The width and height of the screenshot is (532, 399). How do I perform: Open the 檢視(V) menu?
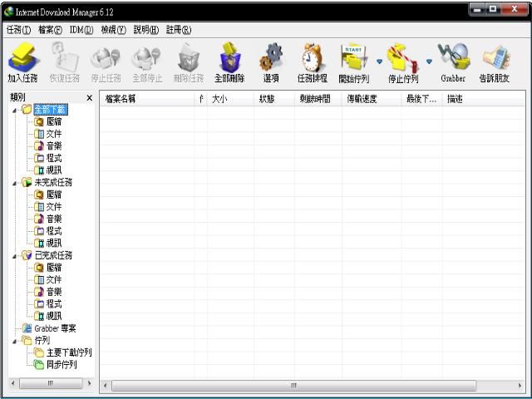[113, 29]
